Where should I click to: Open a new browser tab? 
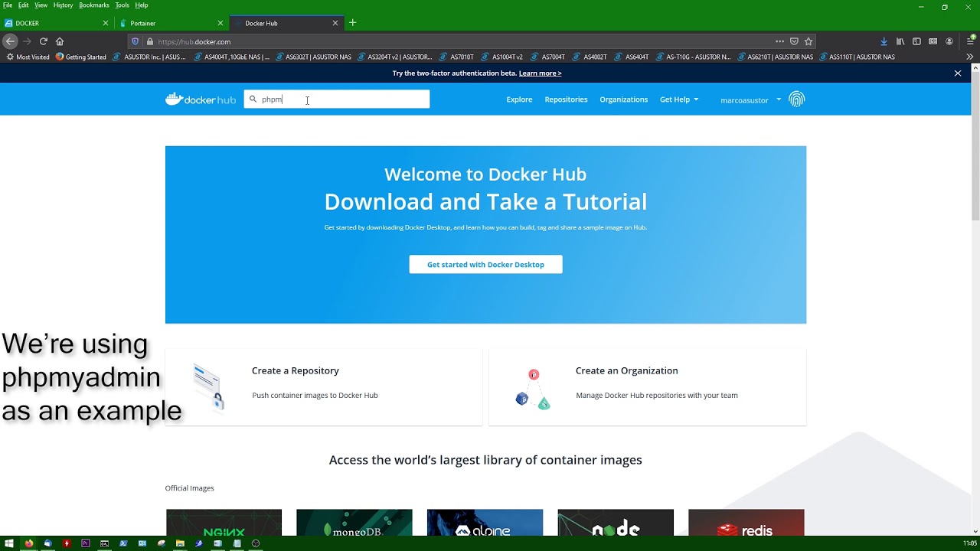click(352, 23)
